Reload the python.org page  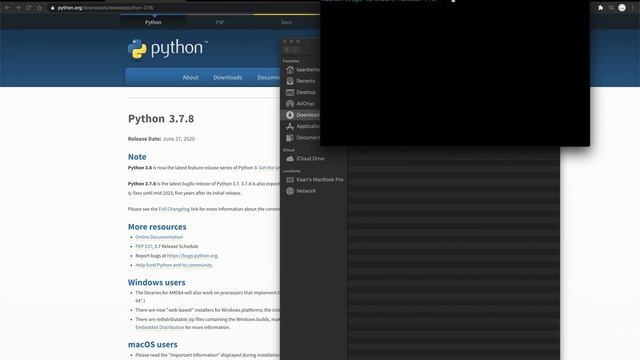coord(29,8)
